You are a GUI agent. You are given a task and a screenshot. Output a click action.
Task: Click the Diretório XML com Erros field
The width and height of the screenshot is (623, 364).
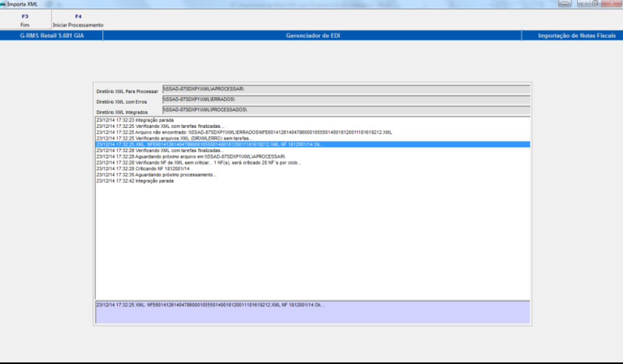(x=346, y=100)
